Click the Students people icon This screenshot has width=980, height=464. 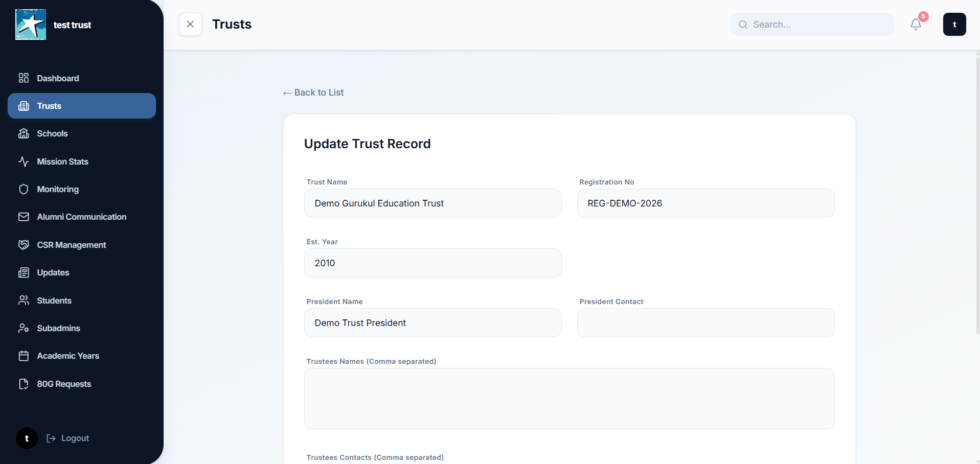pyautogui.click(x=24, y=300)
